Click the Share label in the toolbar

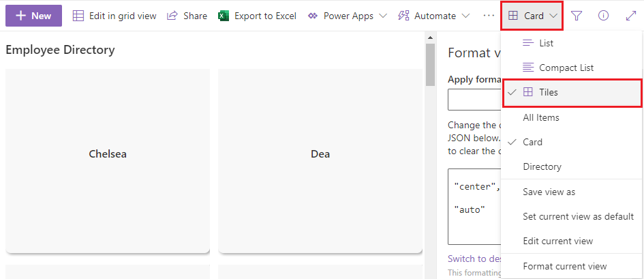[x=195, y=16]
